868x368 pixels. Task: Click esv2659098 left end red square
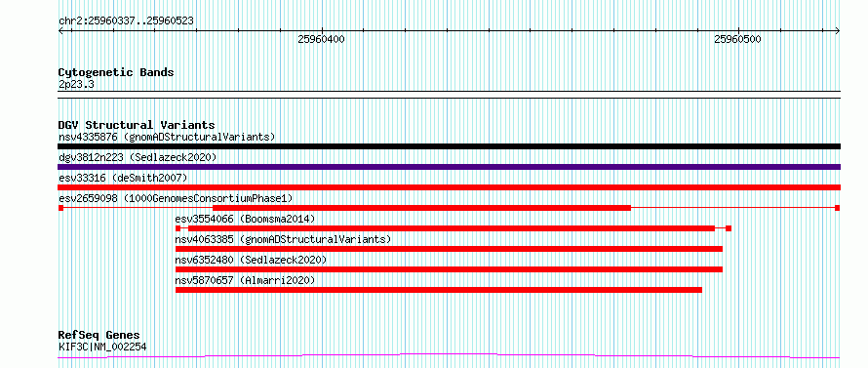click(x=60, y=208)
